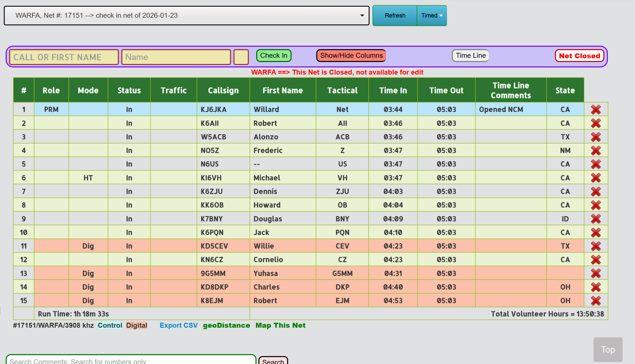This screenshot has width=635, height=364.
Task: Click geoDistance link
Action: pyautogui.click(x=226, y=325)
